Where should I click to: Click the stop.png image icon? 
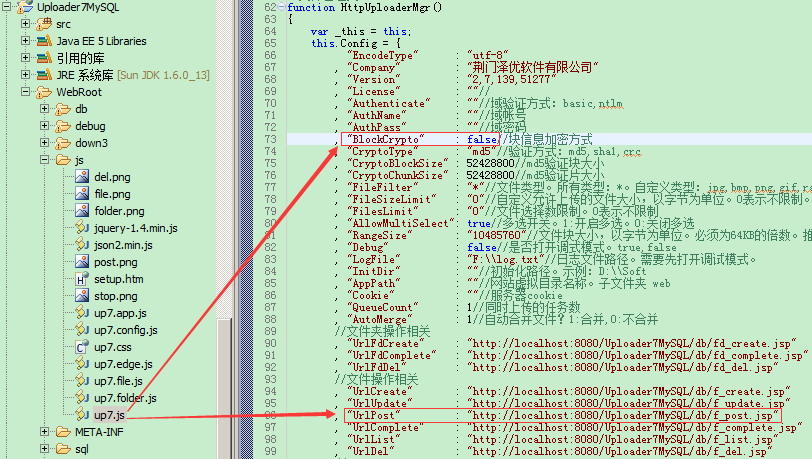(x=82, y=295)
